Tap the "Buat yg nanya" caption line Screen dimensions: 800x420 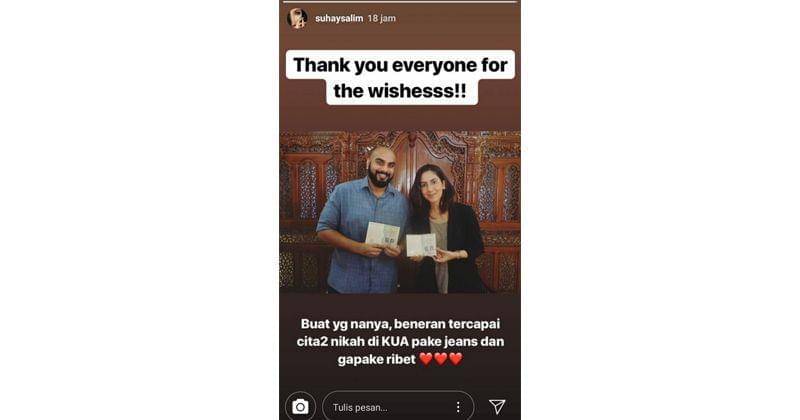pos(401,324)
